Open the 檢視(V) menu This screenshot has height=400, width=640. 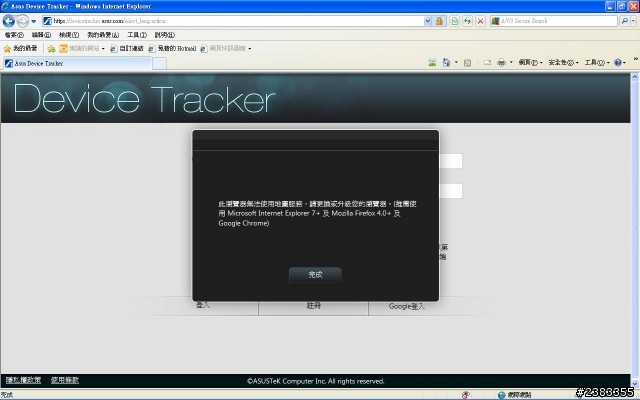click(x=69, y=35)
